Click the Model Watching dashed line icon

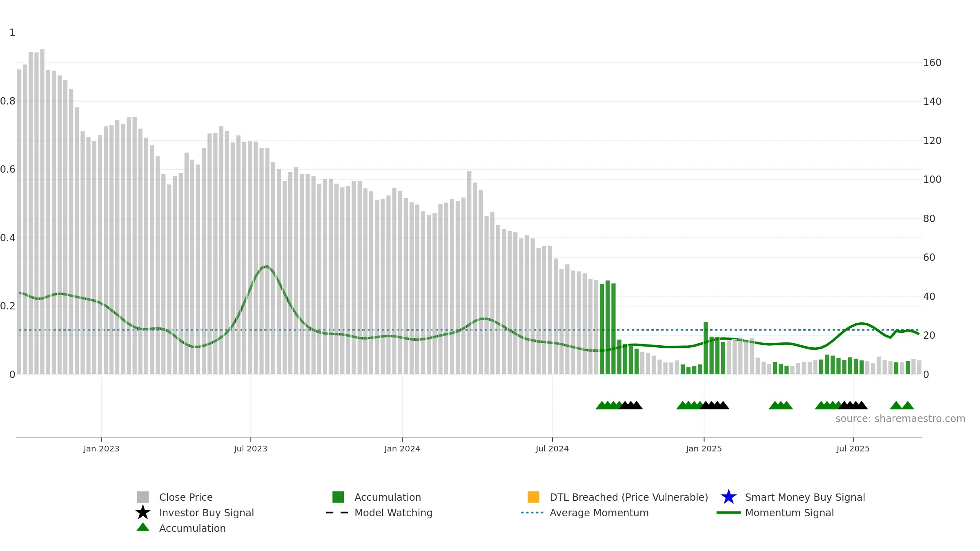click(x=337, y=513)
